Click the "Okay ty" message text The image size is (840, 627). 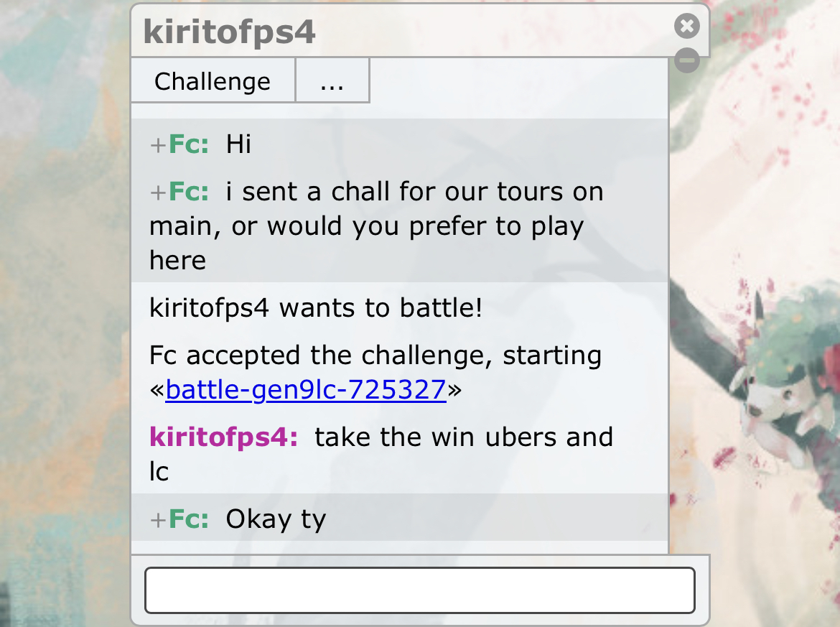(x=276, y=519)
